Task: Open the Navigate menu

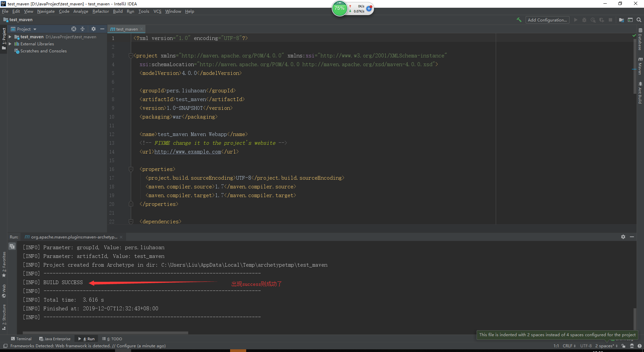Action: click(46, 11)
